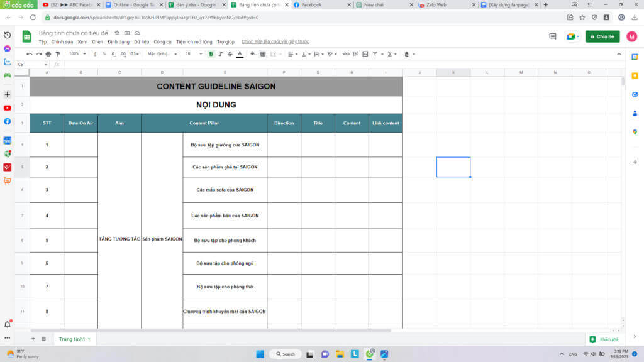The width and height of the screenshot is (644, 362).
Task: Insert a chart from the toolbar
Action: (365, 54)
